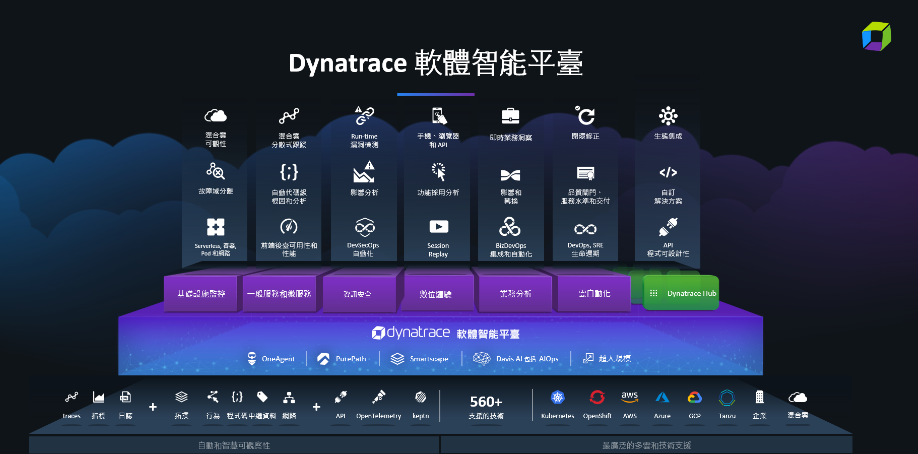Click the ecosystem integration hub icon
This screenshot has width=918, height=454.
coord(667,115)
